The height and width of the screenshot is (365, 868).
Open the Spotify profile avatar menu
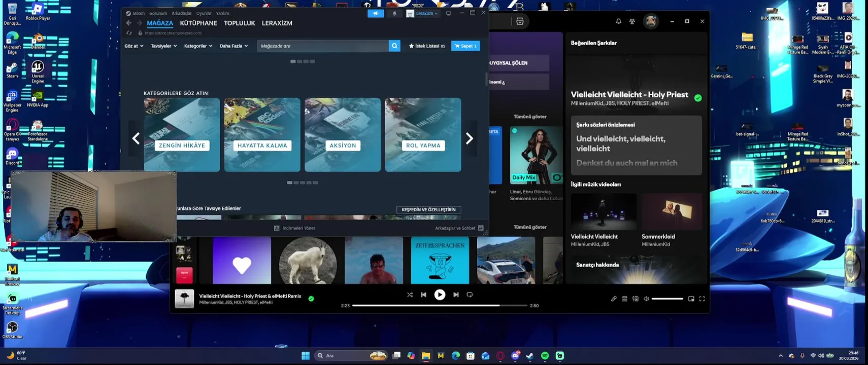pos(651,21)
